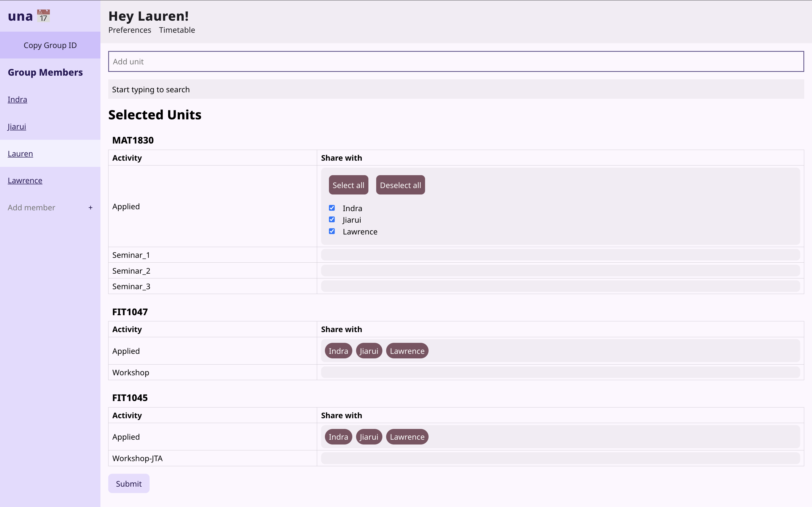812x507 pixels.
Task: Copy the Group ID
Action: [50, 45]
